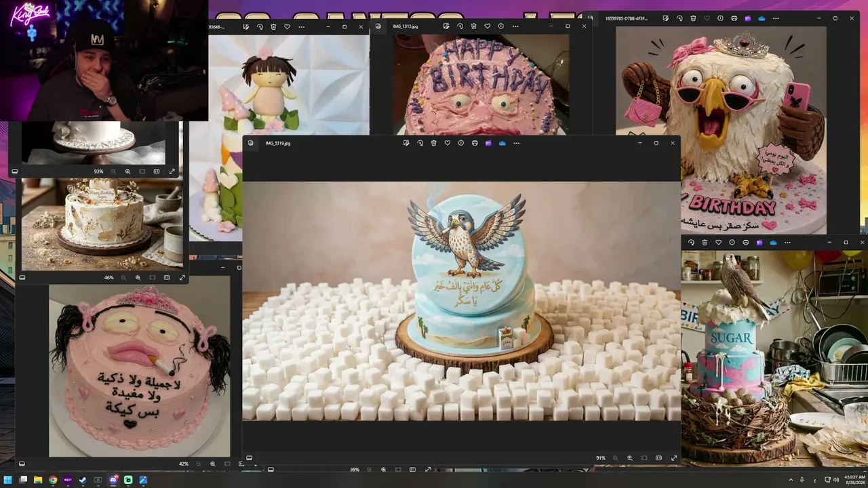Click the OneDrive icon in the 16559785 window
Viewport: 868px width, 488px height.
762,18
